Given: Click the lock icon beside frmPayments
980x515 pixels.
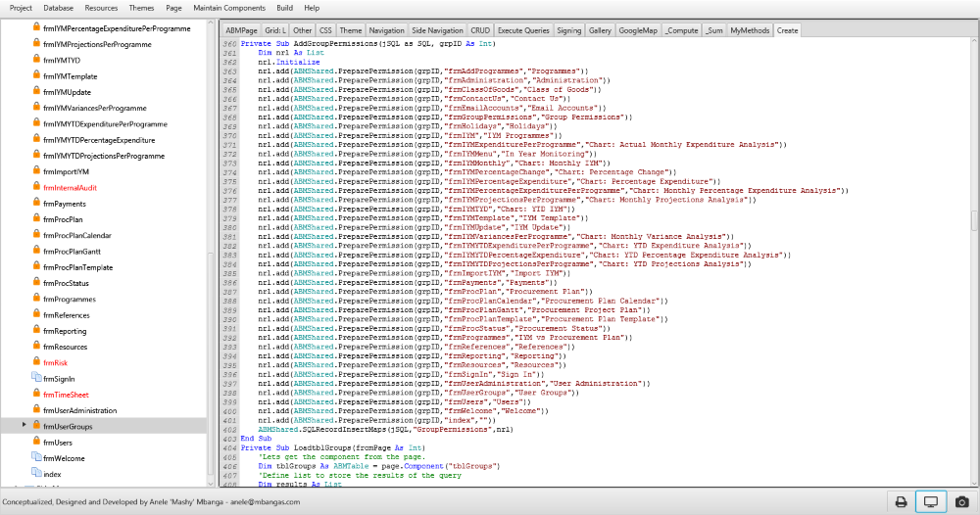Looking at the screenshot, I should coord(36,203).
